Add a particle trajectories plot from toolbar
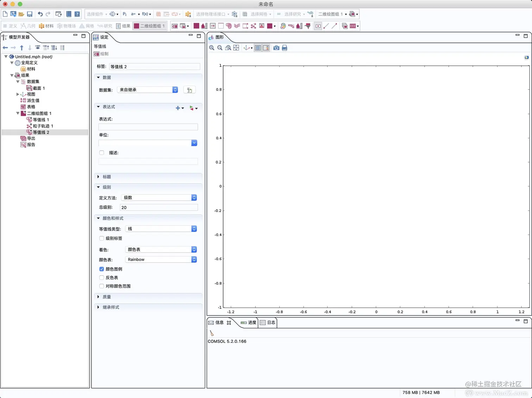532x398 pixels. point(253,26)
